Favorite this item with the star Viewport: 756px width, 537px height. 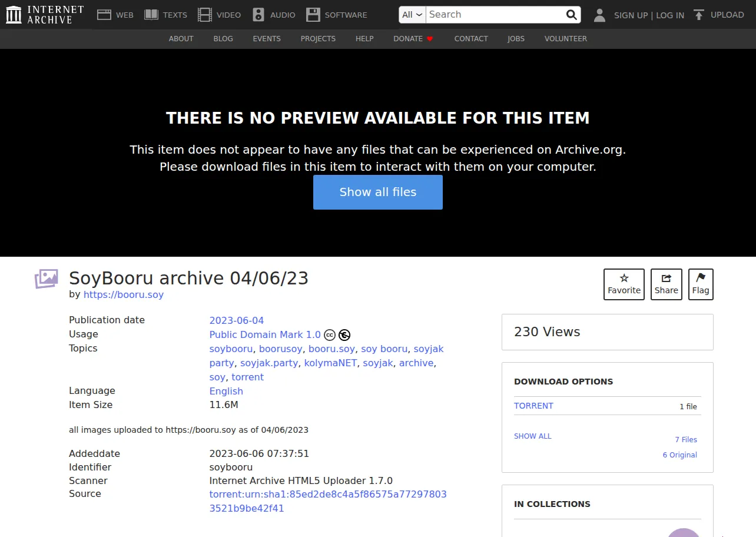tap(624, 284)
